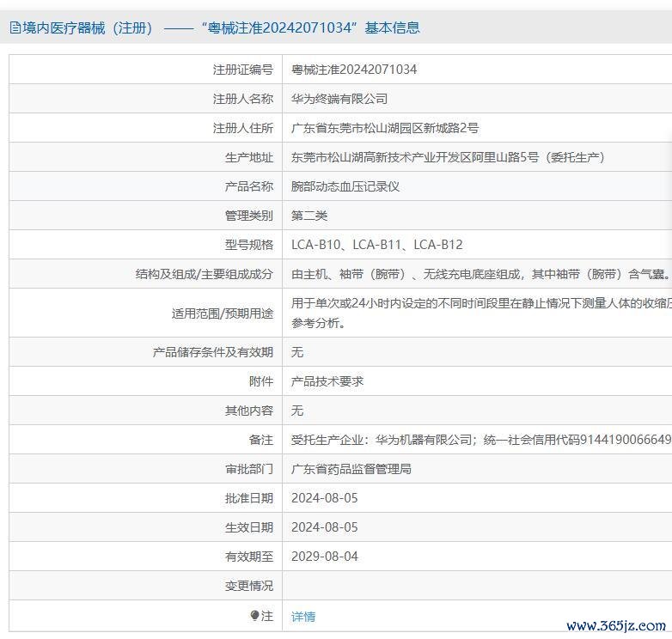Select the value 产品技术要求
Viewport: 672px width, 639px height.
coord(327,381)
